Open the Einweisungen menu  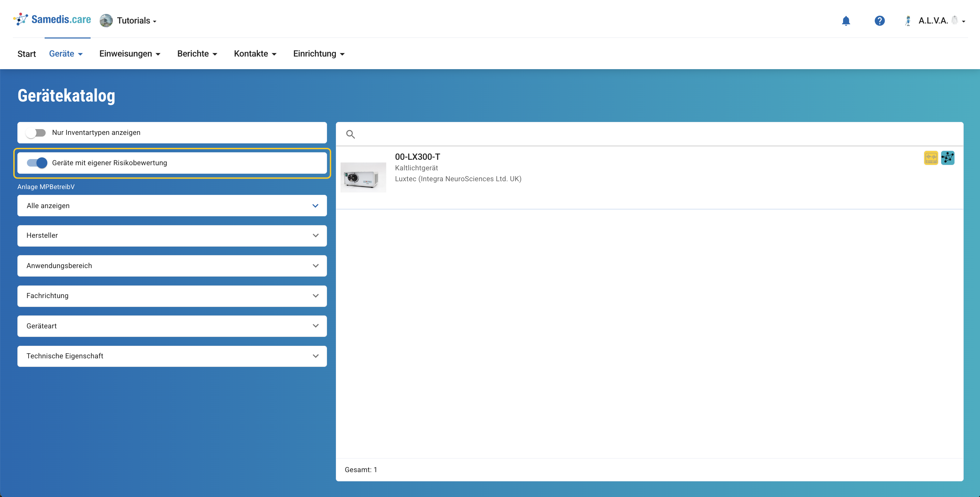coord(130,54)
